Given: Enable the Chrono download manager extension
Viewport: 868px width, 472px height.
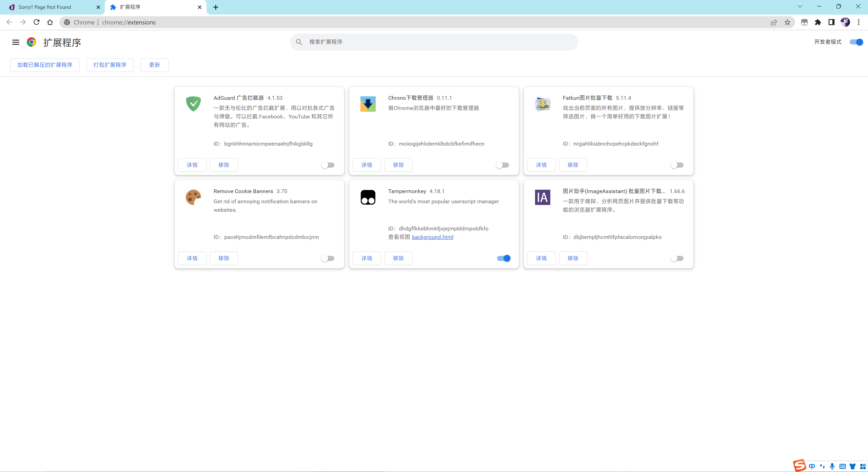Looking at the screenshot, I should (502, 165).
